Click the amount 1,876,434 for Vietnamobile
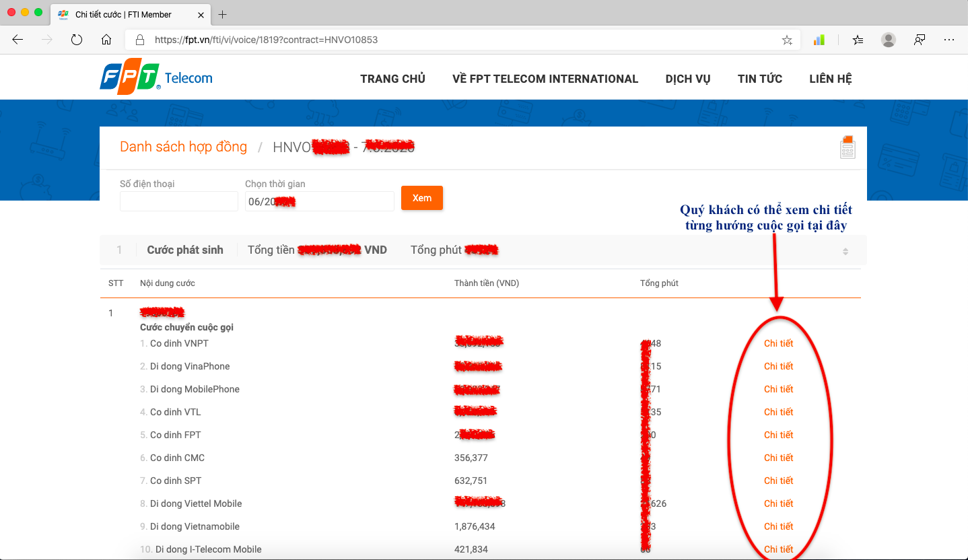The height and width of the screenshot is (560, 968). [x=476, y=526]
